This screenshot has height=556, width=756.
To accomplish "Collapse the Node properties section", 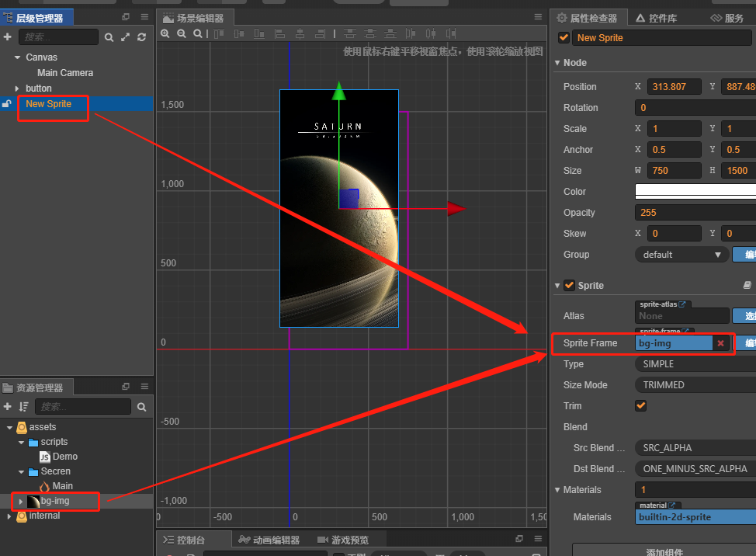I will click(557, 63).
